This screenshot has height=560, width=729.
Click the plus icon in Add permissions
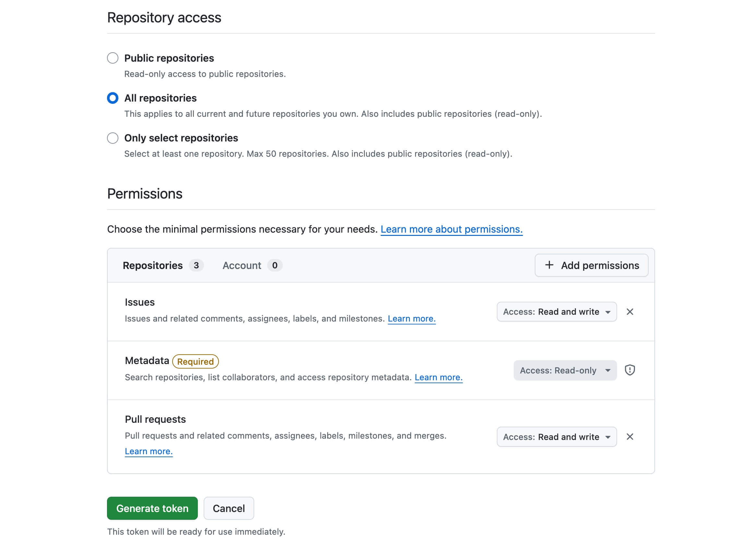click(x=549, y=265)
